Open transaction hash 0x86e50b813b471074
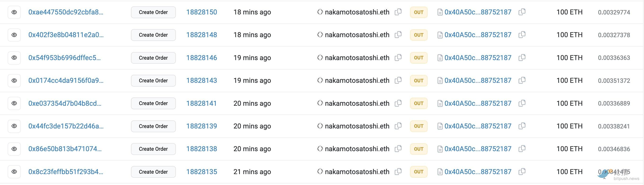644x185 pixels. point(65,149)
